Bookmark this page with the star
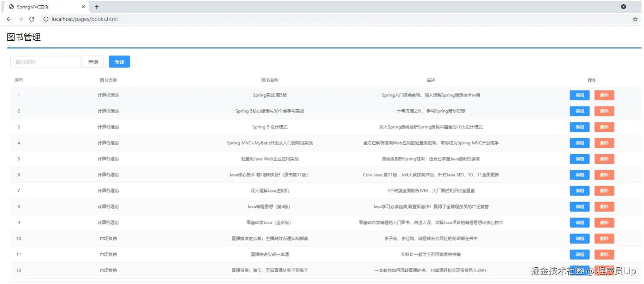 tap(635, 19)
